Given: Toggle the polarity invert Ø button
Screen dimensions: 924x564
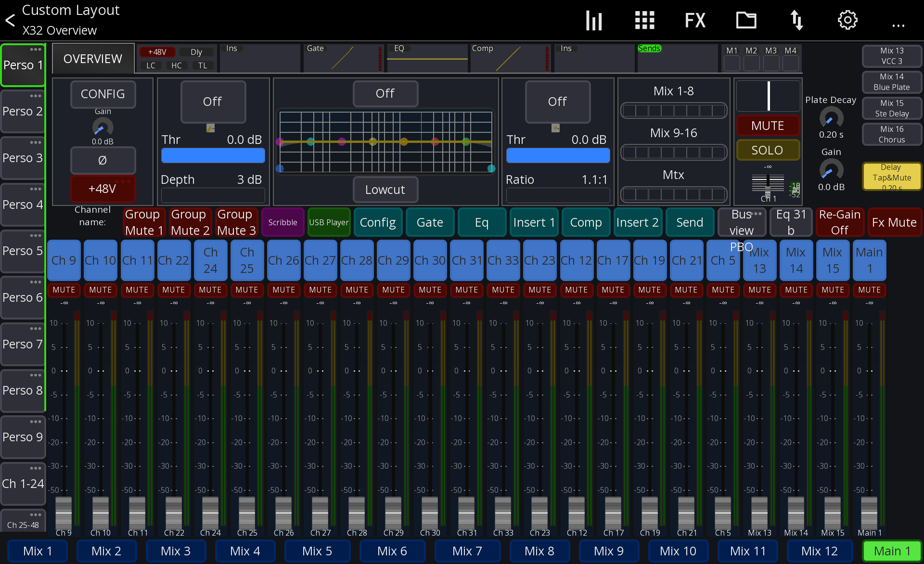Looking at the screenshot, I should [103, 160].
